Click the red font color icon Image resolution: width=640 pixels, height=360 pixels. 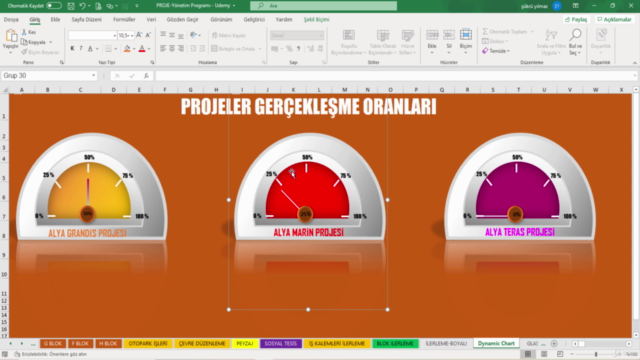tap(142, 49)
